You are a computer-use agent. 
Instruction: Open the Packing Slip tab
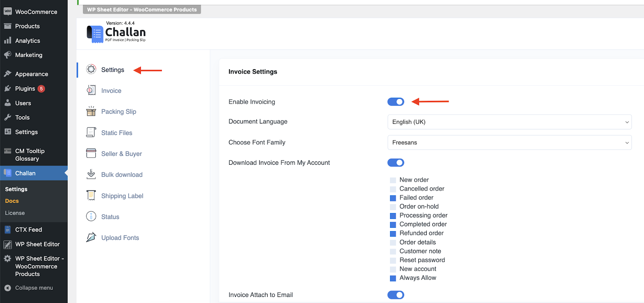point(119,112)
